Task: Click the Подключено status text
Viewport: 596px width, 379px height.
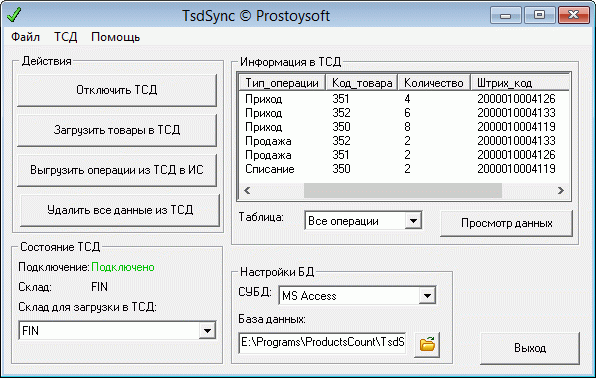Action: pos(123,267)
